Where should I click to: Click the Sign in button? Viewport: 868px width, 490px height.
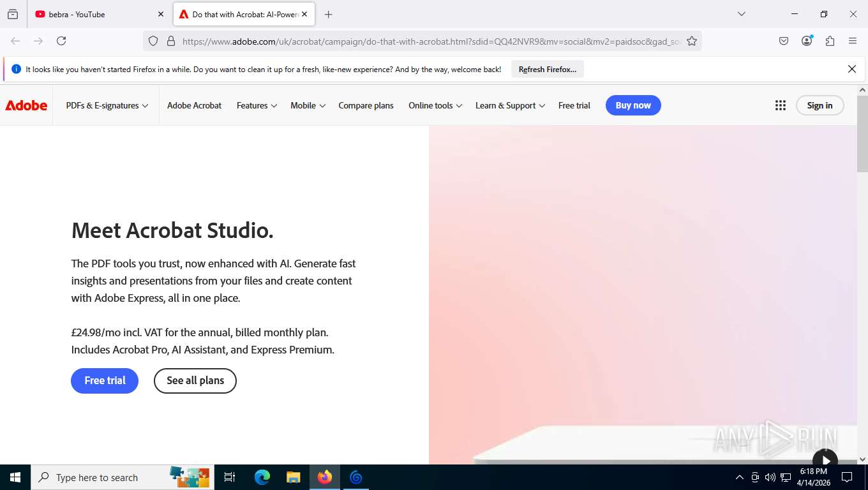pos(819,105)
